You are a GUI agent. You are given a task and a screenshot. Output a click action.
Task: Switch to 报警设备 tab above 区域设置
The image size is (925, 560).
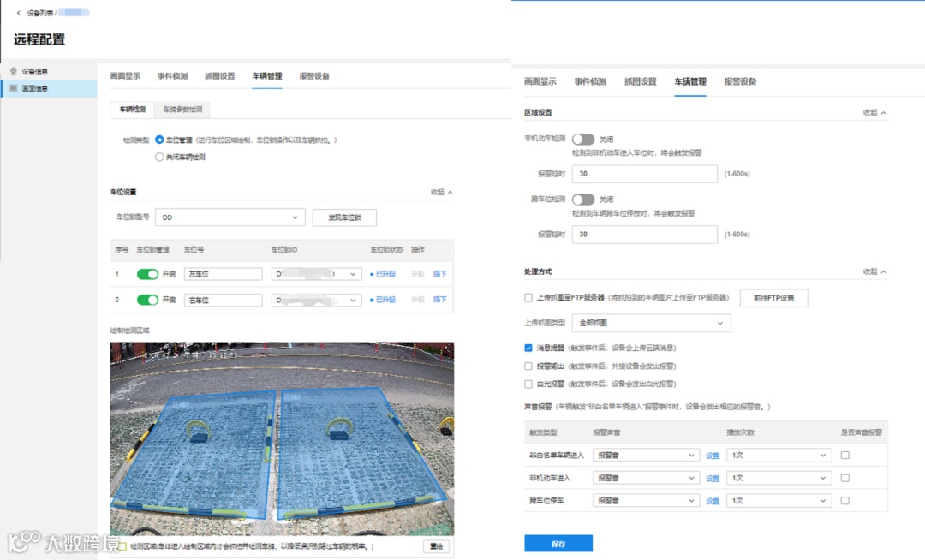point(740,81)
